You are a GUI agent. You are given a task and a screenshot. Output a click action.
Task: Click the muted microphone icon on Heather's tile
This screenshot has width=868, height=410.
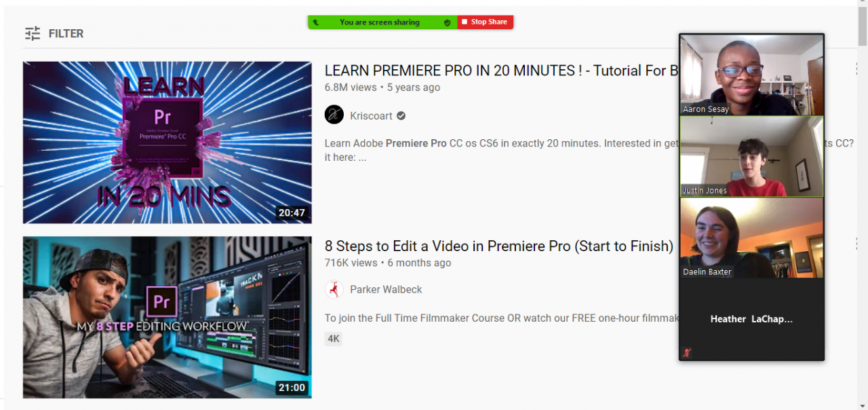687,352
